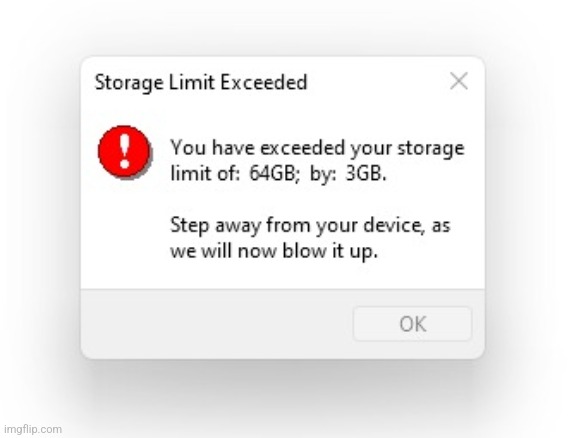
Task: Click the imgflip.com watermark
Action: coord(33,429)
